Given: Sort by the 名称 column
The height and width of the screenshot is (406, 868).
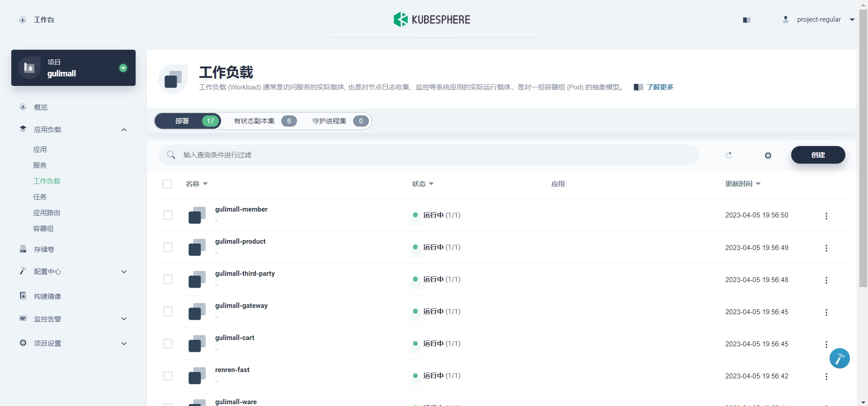Looking at the screenshot, I should [197, 184].
